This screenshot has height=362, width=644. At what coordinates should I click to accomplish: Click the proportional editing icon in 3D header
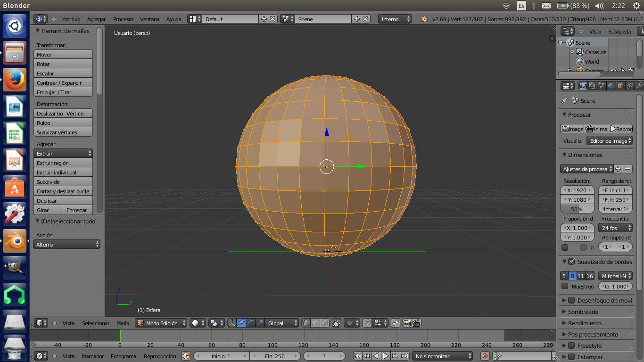coord(350,323)
